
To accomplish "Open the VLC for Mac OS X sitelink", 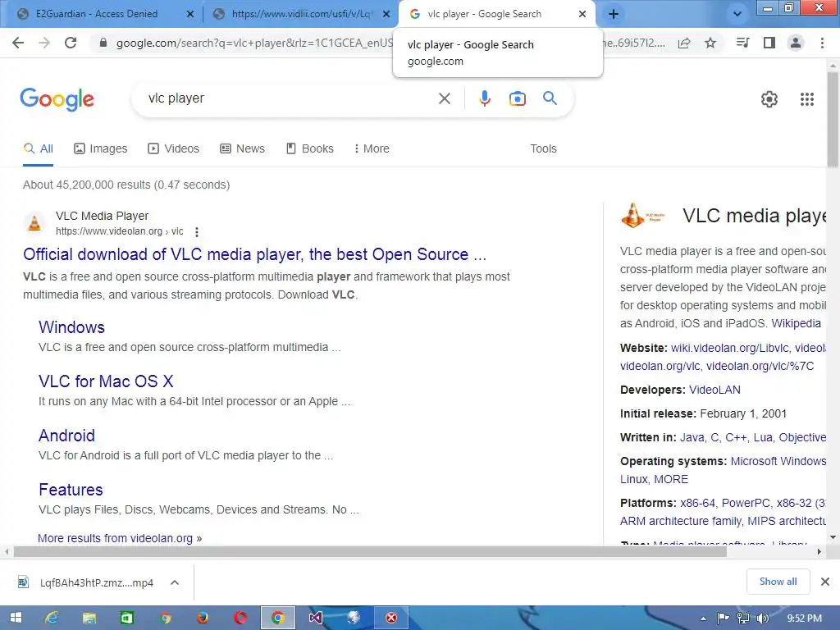I will (x=106, y=381).
